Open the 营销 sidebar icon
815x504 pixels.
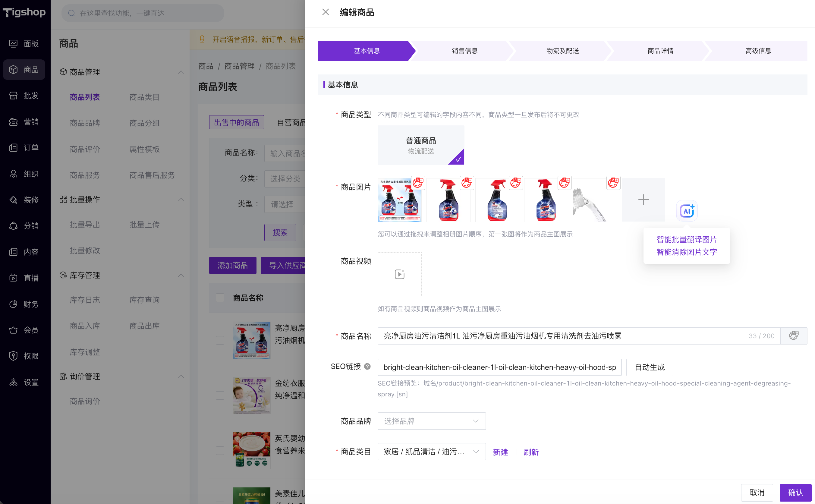[x=13, y=122]
